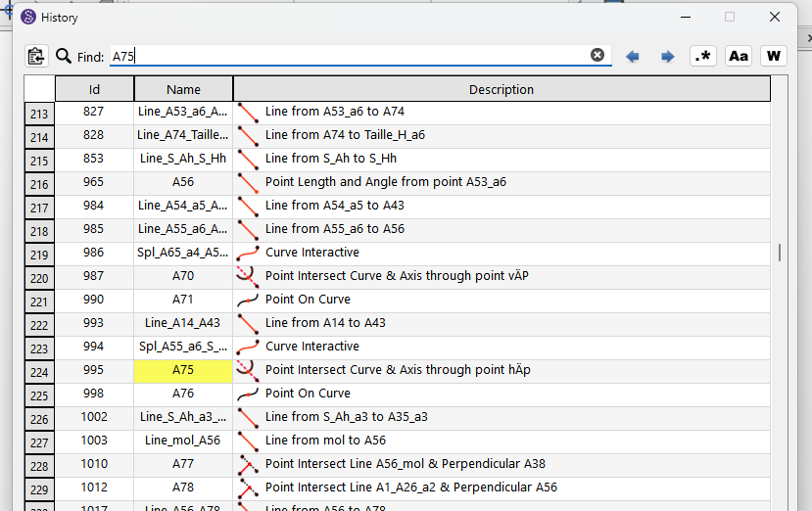This screenshot has width=812, height=511.
Task: Toggle regular expression search option
Action: [703, 56]
